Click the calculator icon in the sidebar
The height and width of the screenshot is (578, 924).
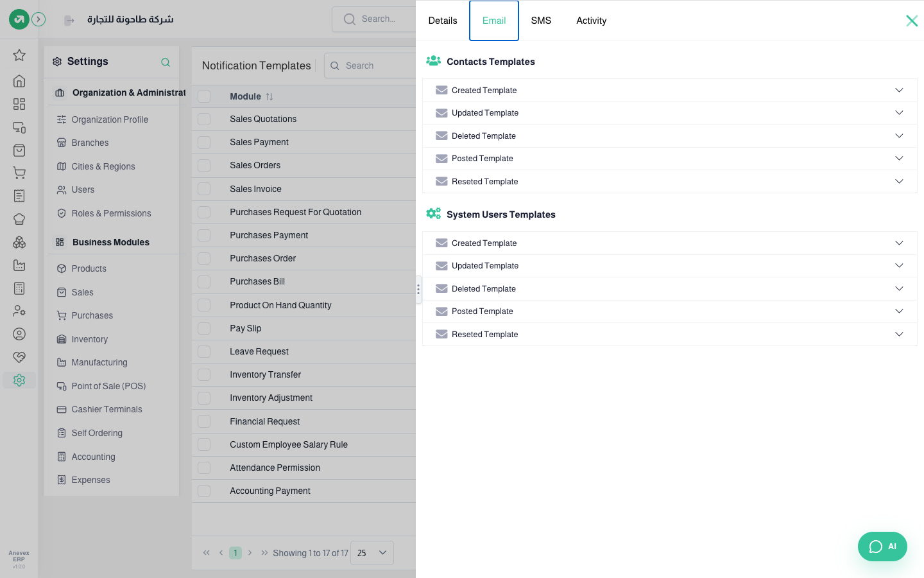(19, 288)
